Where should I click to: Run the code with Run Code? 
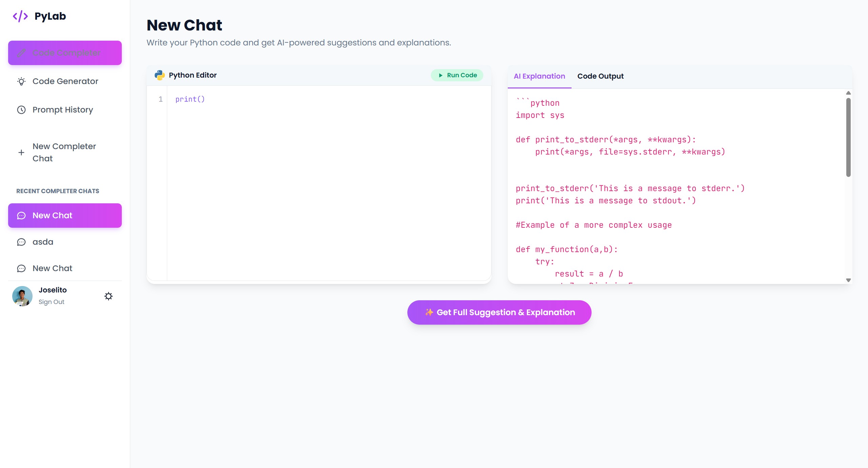click(457, 75)
